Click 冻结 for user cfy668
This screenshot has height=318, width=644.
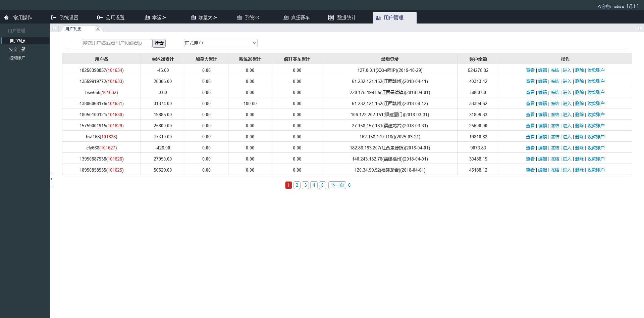pyautogui.click(x=555, y=148)
